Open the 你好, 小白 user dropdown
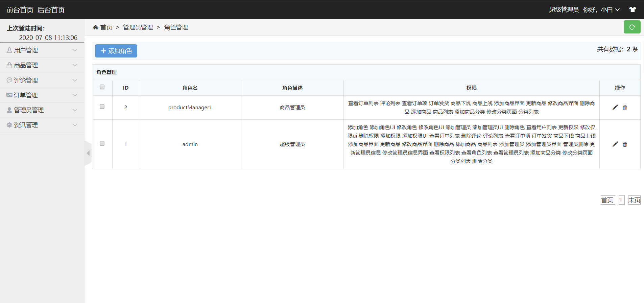The height and width of the screenshot is (303, 644). tap(601, 10)
